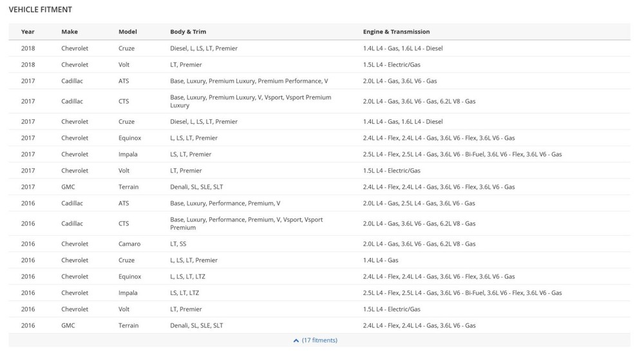Click 2017 Impala engine list with Bi-Fuel
The height and width of the screenshot is (355, 644).
[462, 154]
